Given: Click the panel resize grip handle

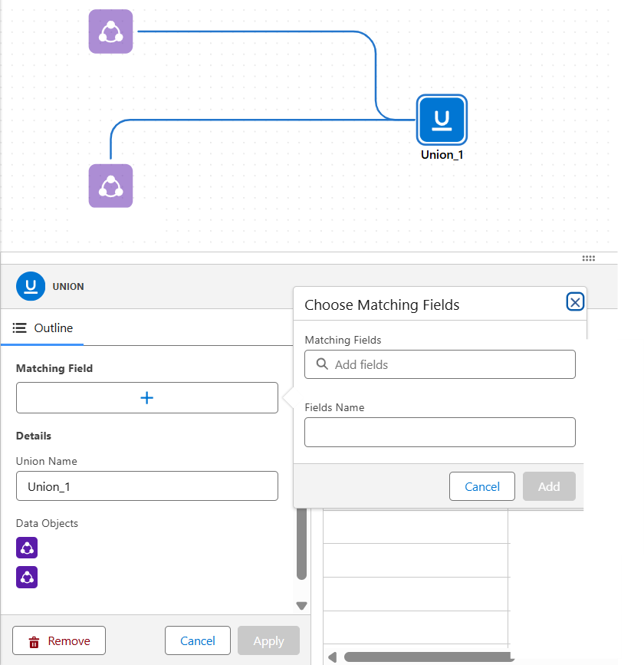Looking at the screenshot, I should coord(589,258).
